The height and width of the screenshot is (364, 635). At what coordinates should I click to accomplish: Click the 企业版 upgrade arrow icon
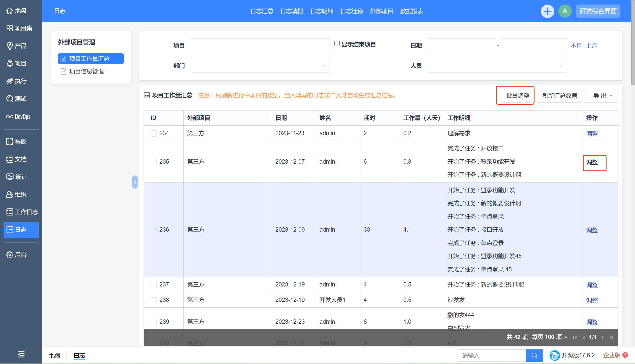[625, 355]
